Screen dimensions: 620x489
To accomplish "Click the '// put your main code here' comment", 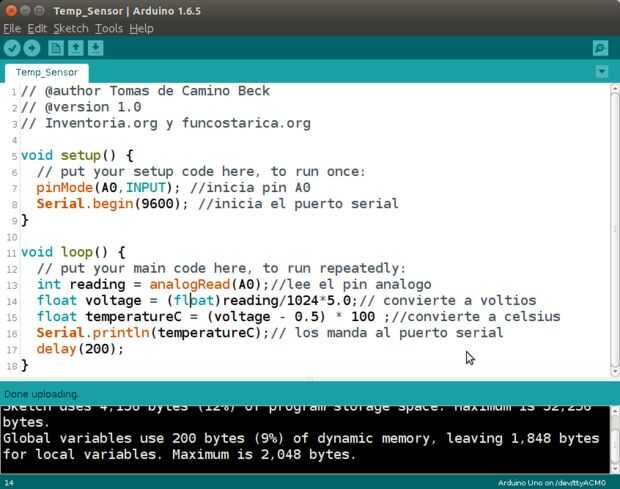I will pos(221,268).
